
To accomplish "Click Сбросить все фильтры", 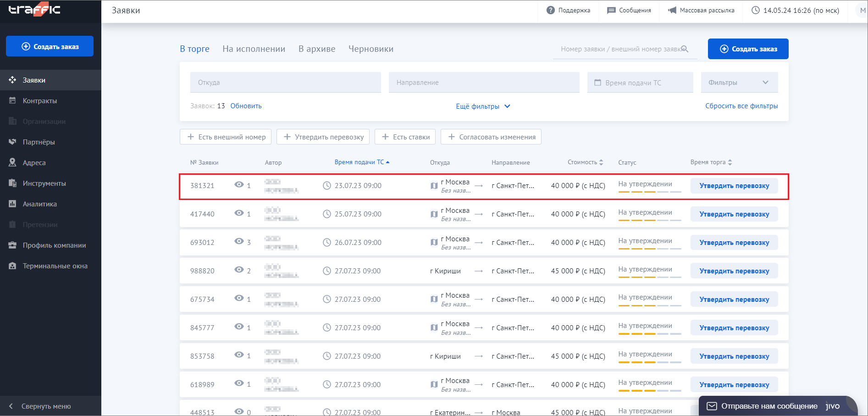I will pos(741,105).
